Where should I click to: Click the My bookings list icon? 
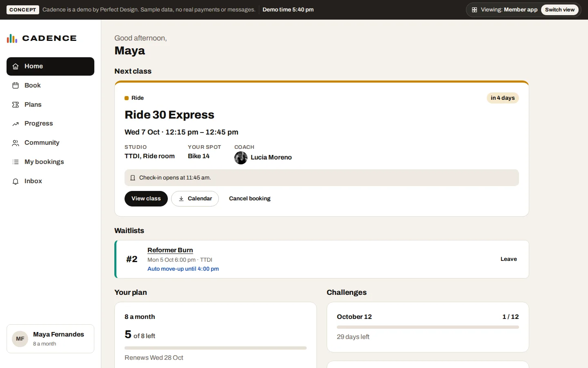(16, 162)
